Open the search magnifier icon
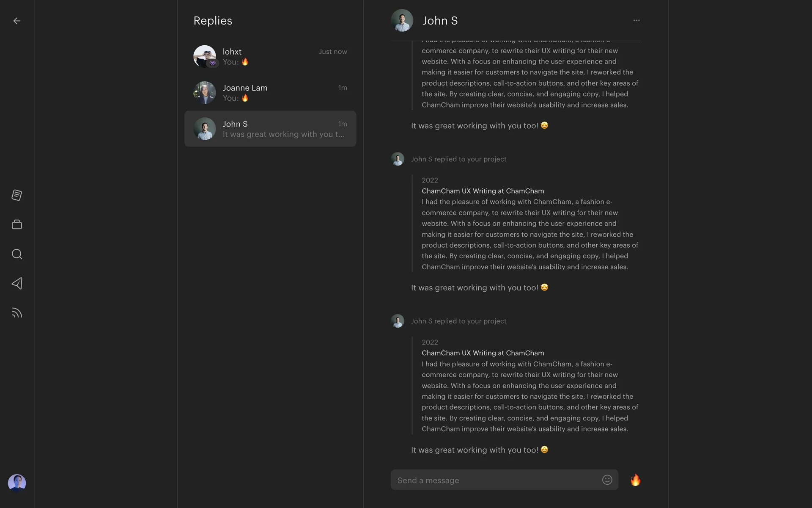 [x=17, y=254]
